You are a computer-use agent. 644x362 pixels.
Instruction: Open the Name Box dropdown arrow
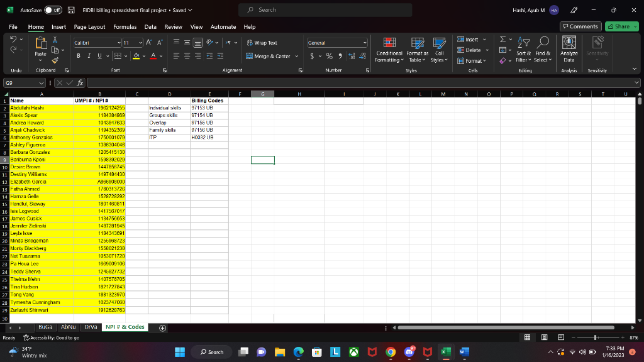(41, 83)
